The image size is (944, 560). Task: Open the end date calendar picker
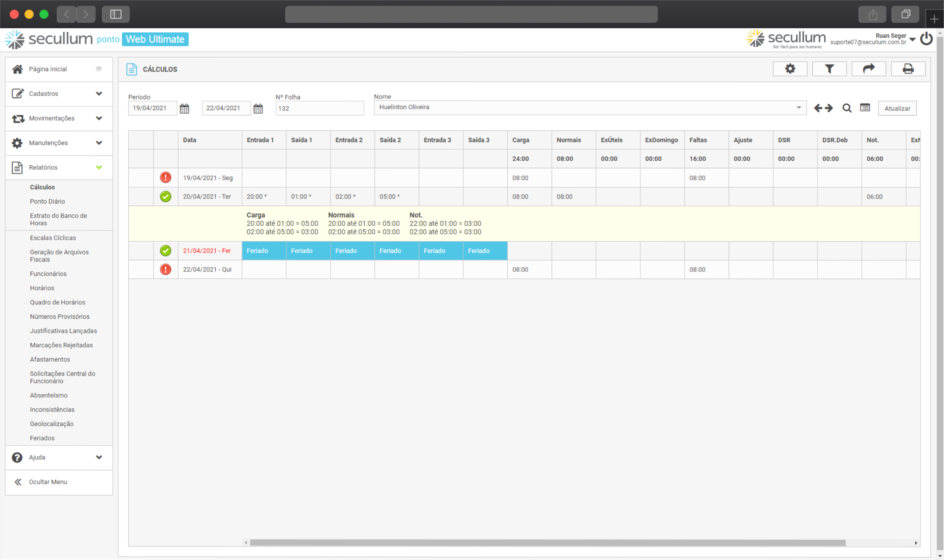[258, 109]
